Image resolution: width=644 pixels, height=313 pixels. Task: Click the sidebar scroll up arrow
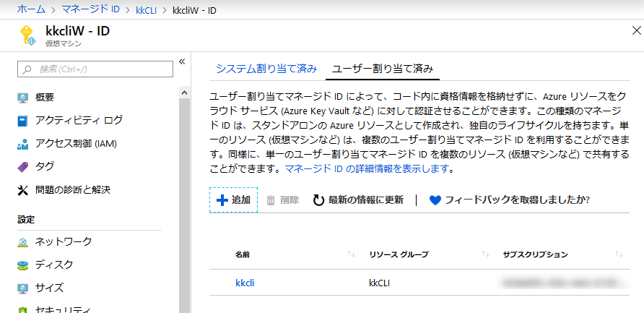pyautogui.click(x=184, y=93)
